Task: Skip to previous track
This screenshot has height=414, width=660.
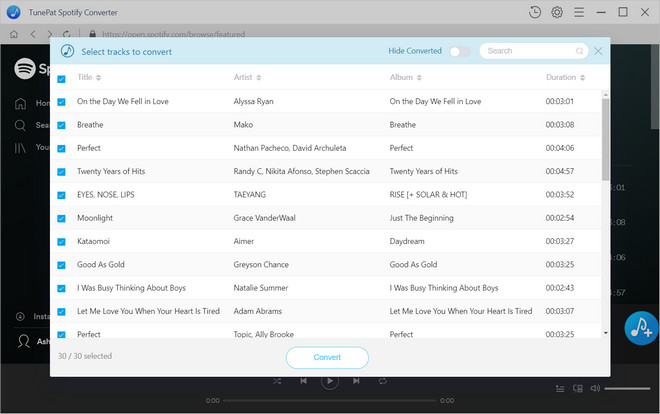Action: [303, 381]
